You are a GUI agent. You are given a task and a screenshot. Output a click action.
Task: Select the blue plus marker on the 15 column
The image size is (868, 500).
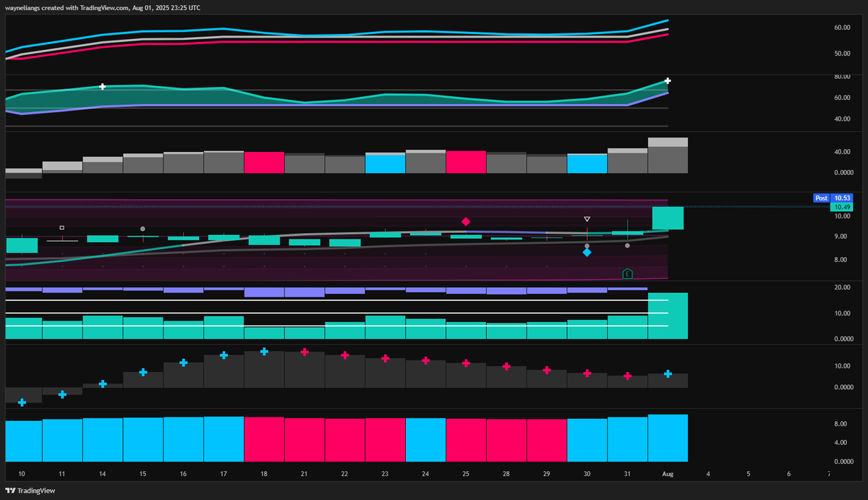143,372
